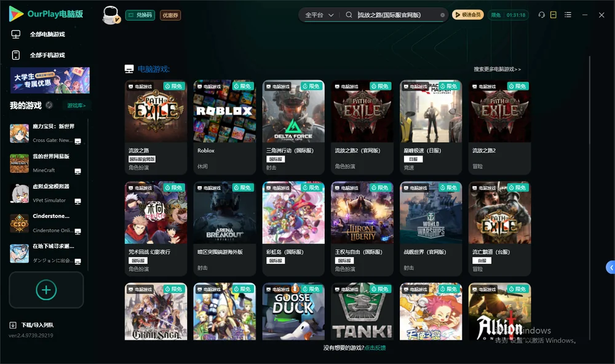Click the search magnifier icon
Image resolution: width=615 pixels, height=364 pixels.
tap(349, 15)
